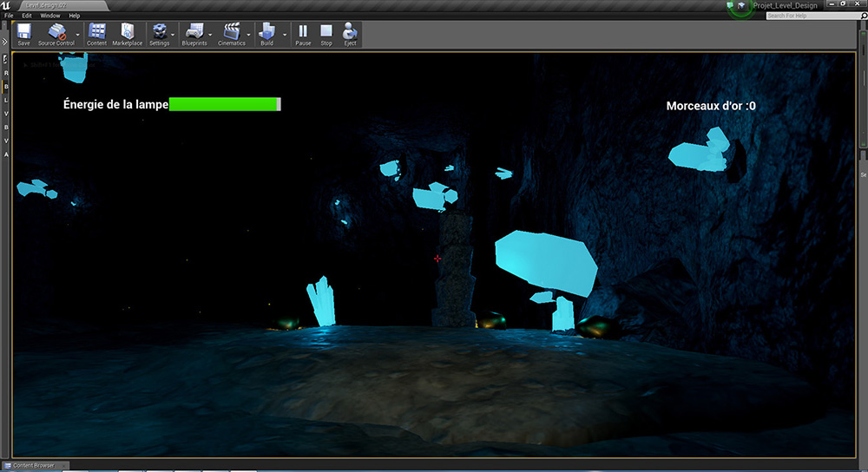Expand the Source Control dropdown arrow
868x472 pixels.
click(x=78, y=36)
